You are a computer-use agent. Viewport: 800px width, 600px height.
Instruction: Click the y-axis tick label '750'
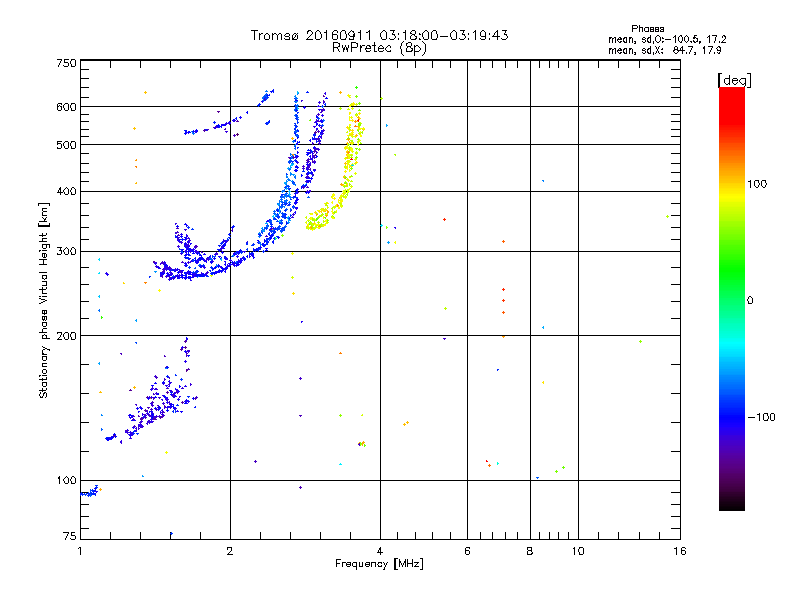coord(66,63)
